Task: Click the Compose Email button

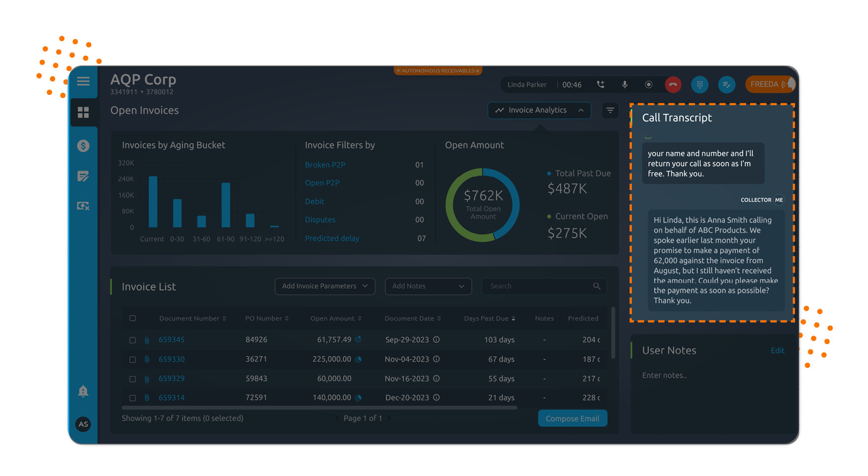Action: [x=572, y=418]
